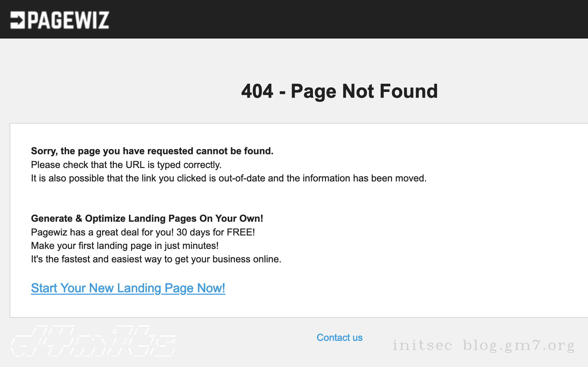Click 'fastest and easiest way' sentence

156,259
